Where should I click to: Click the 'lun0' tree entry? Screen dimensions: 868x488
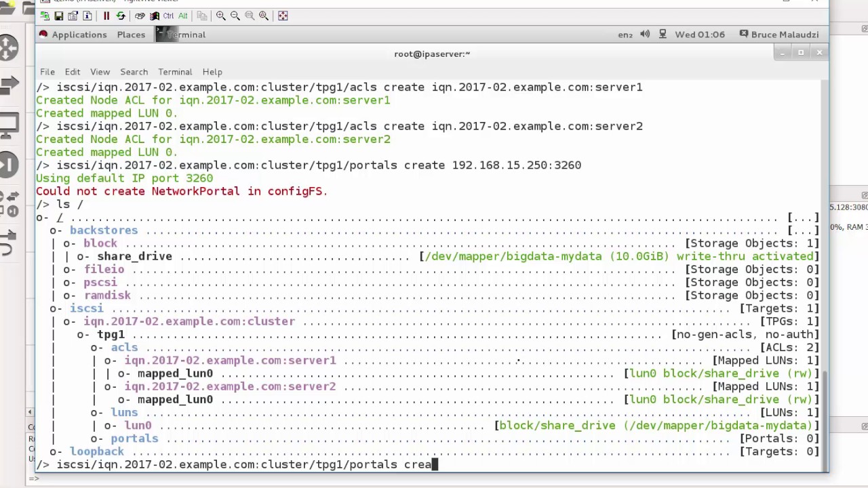pos(138,426)
